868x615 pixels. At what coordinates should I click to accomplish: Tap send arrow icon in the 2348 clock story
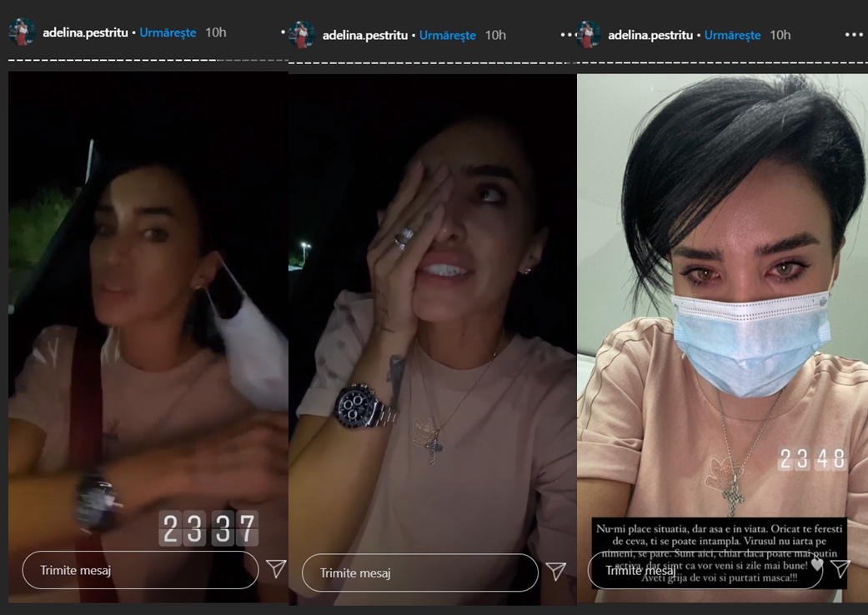coord(840,568)
